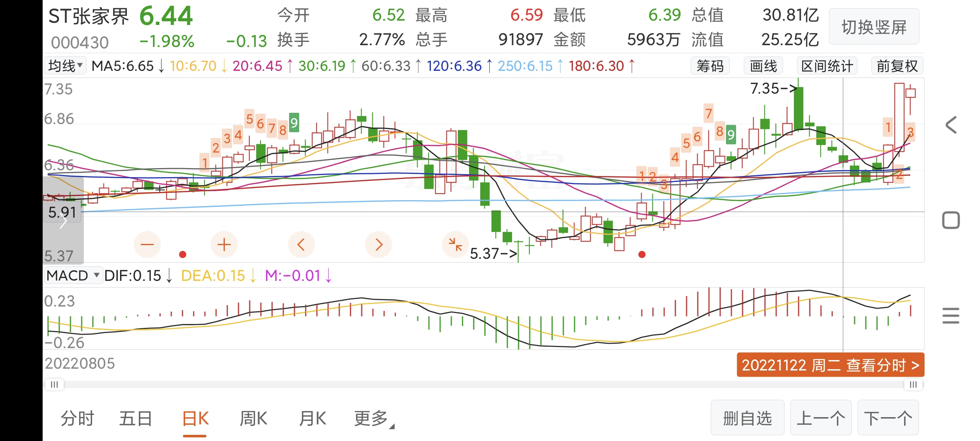Go to next stock 下一个

(888, 418)
